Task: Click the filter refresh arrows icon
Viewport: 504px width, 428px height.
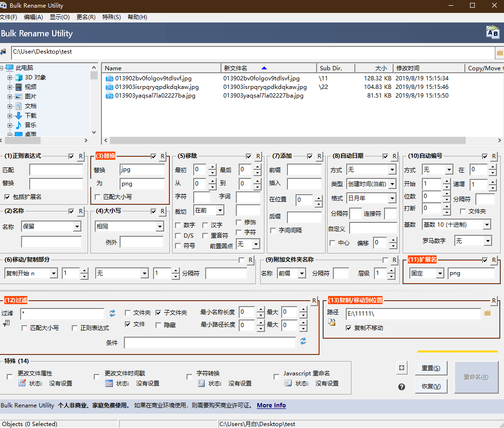Action: (112, 313)
